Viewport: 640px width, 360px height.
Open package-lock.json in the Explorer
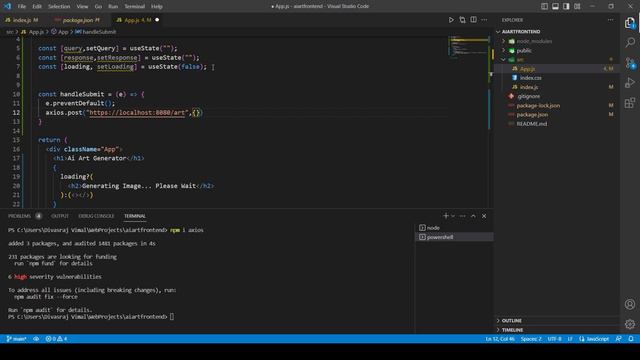(538, 105)
